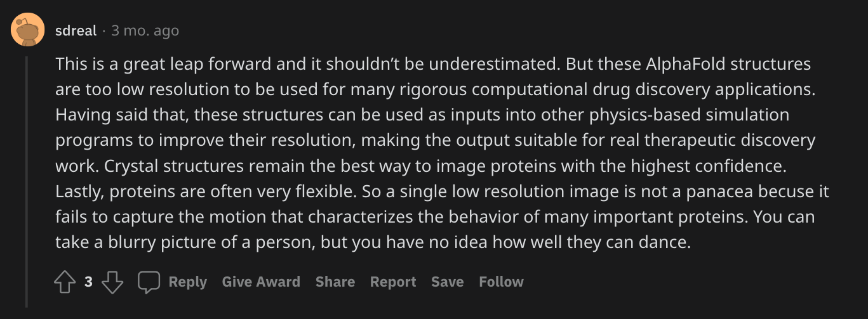
Task: Click the Reply text button
Action: point(187,282)
